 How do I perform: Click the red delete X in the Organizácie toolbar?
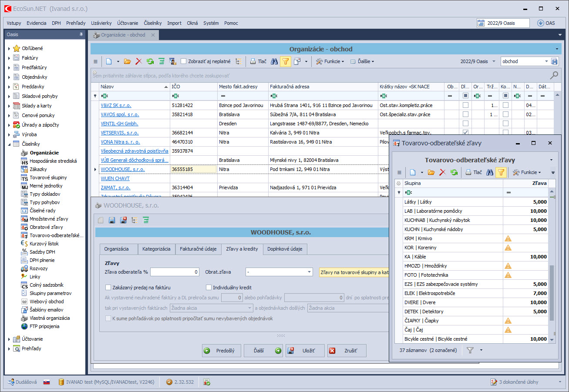(138, 62)
